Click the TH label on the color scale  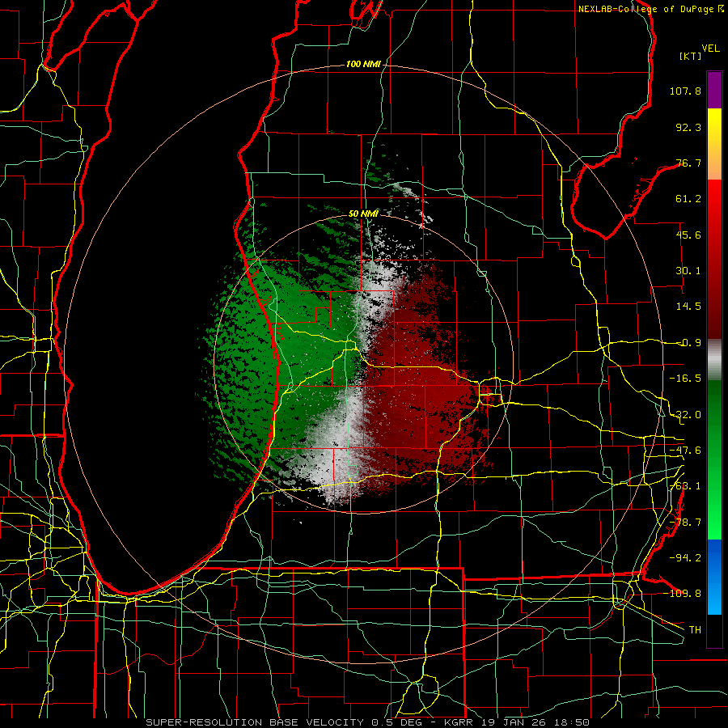(x=695, y=629)
